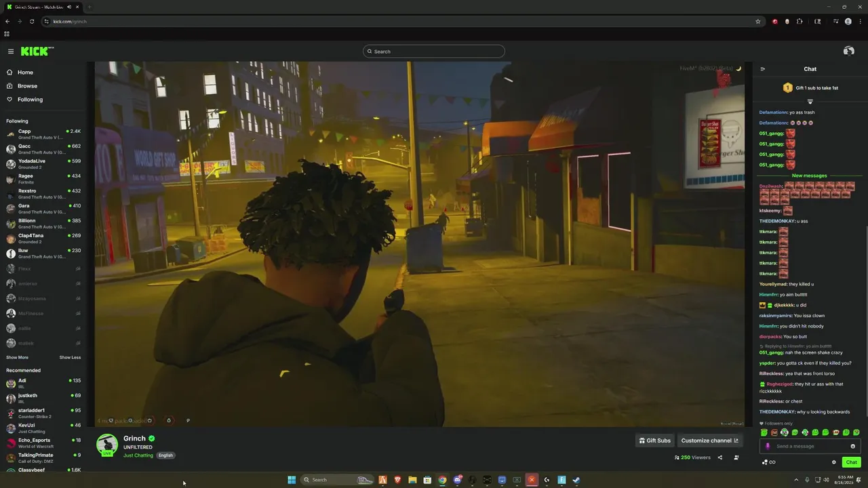Expand the gift leaderboard chevron in chat
This screenshot has width=868, height=488.
(810, 102)
